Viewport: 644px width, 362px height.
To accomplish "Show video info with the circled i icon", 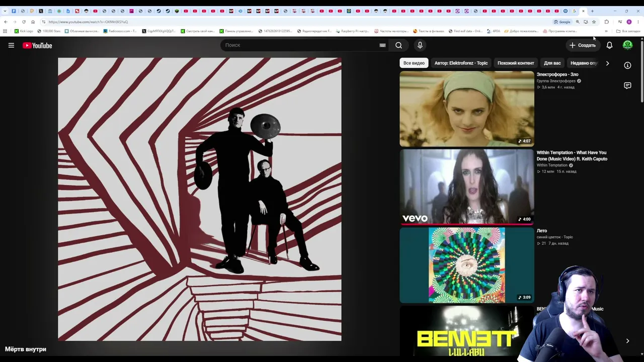I will click(x=627, y=65).
